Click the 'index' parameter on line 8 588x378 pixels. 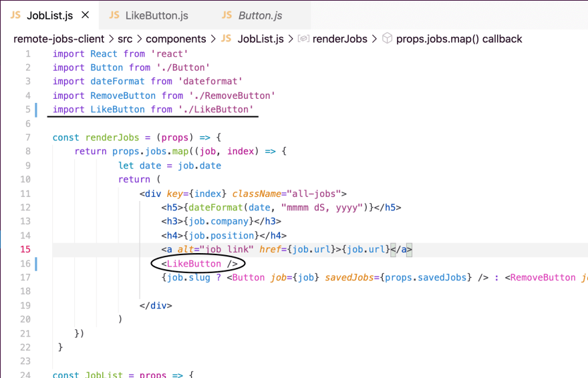point(241,152)
